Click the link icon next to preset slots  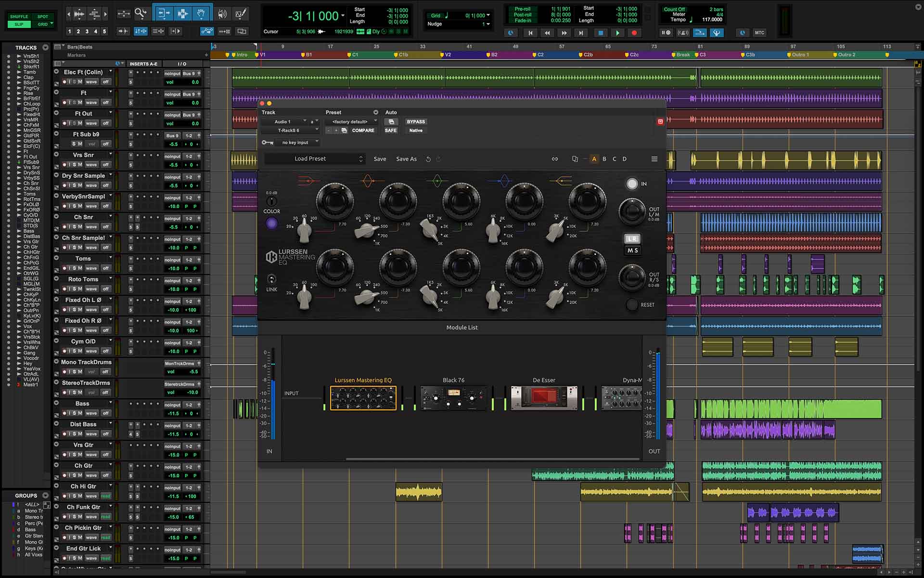[554, 158]
